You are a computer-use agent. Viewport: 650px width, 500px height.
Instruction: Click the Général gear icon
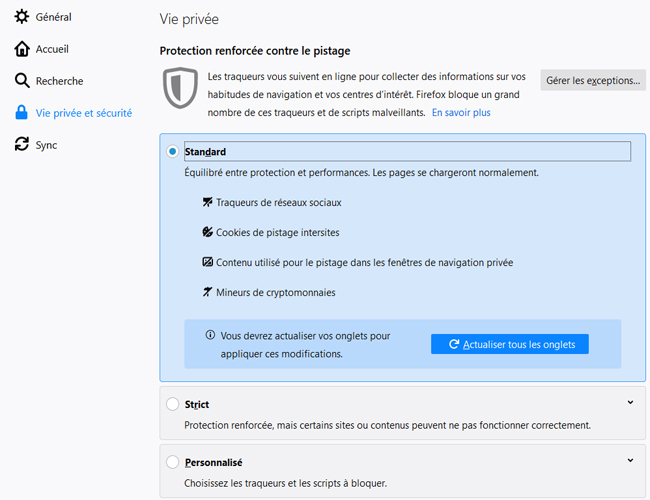coord(22,17)
